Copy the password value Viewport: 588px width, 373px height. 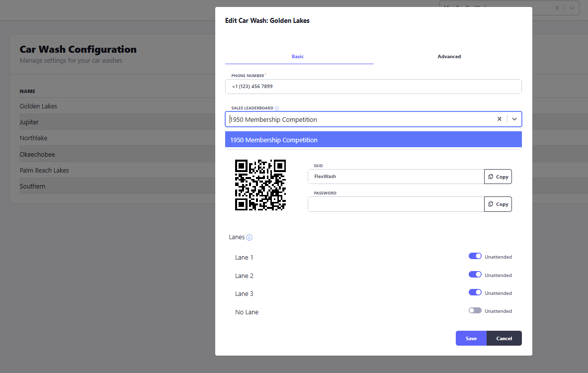[498, 204]
